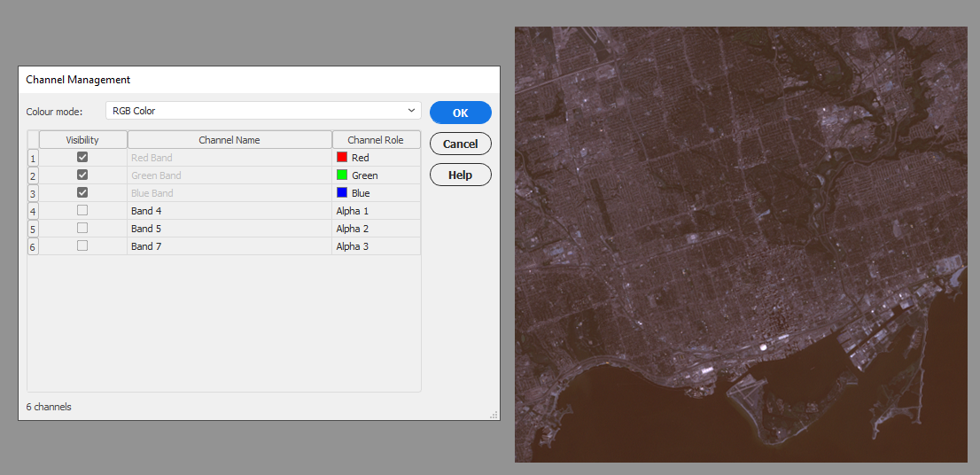
Task: Open Help for Channel Management
Action: point(461,175)
